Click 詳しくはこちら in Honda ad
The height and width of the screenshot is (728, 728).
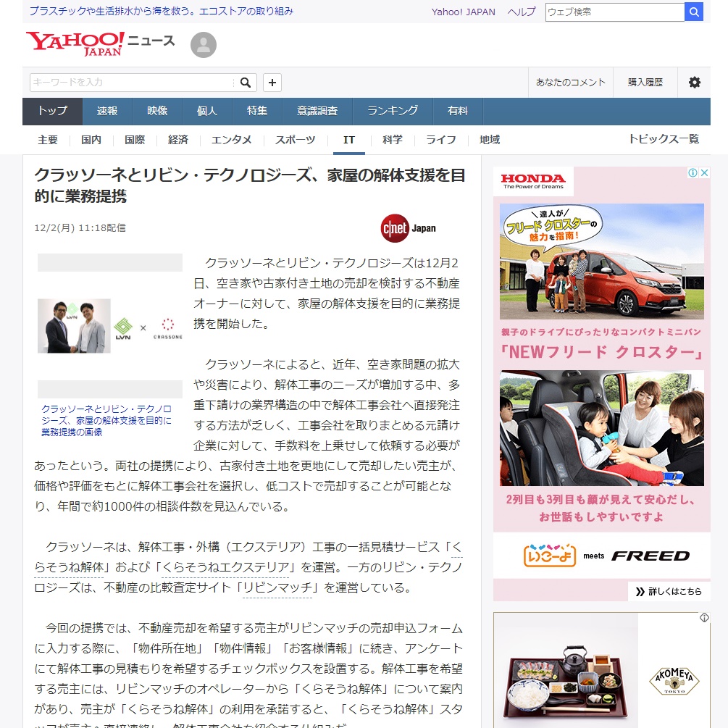point(669,592)
